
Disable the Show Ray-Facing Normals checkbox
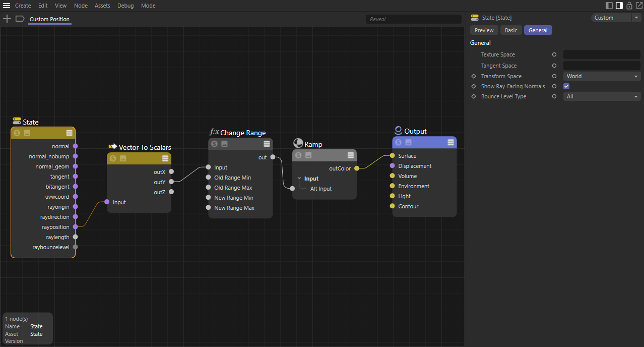(x=566, y=86)
